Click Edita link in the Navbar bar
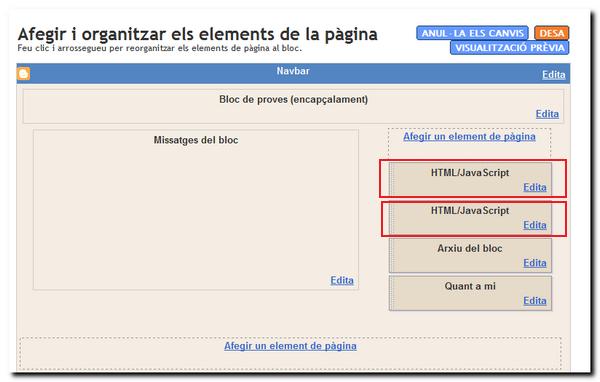Viewport: 600px width, 382px height. click(x=553, y=75)
